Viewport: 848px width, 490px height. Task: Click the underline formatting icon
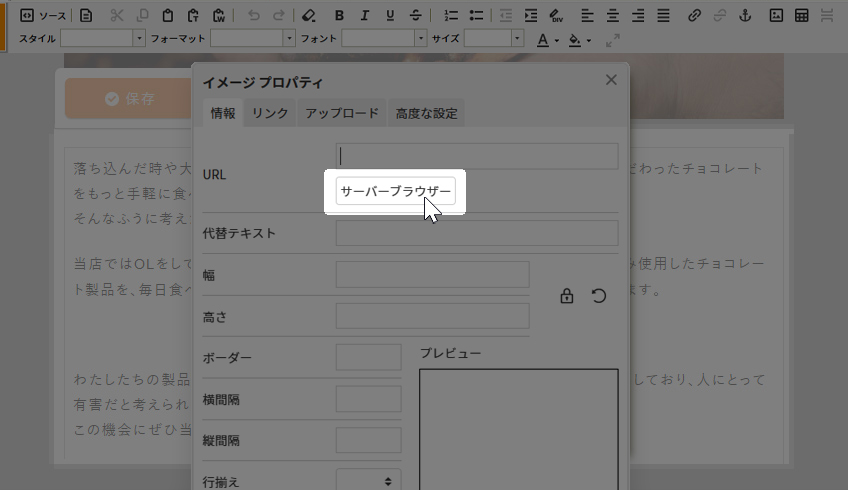click(389, 15)
